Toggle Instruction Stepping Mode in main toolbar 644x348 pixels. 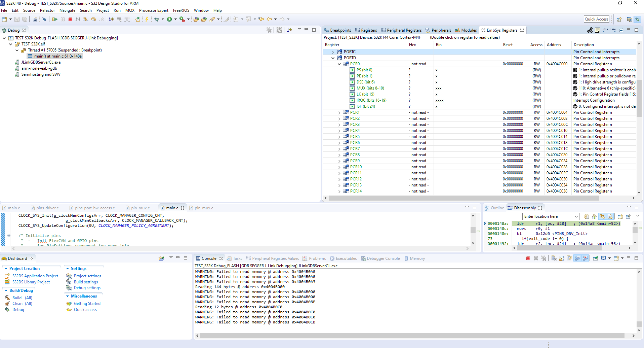click(x=111, y=20)
